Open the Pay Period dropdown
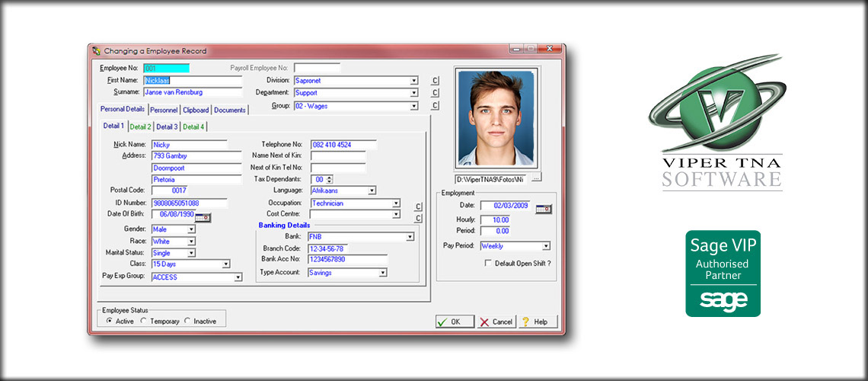868x381 pixels. coord(546,246)
